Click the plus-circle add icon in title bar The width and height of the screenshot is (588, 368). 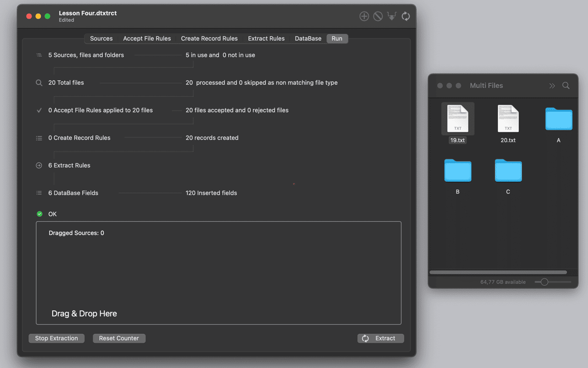[364, 16]
